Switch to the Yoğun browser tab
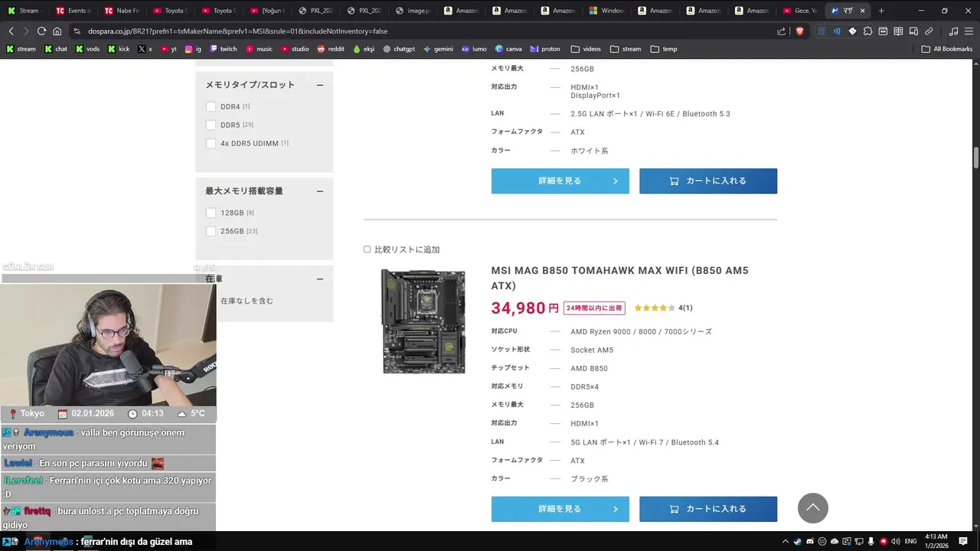Viewport: 980px width, 551px height. (x=266, y=11)
